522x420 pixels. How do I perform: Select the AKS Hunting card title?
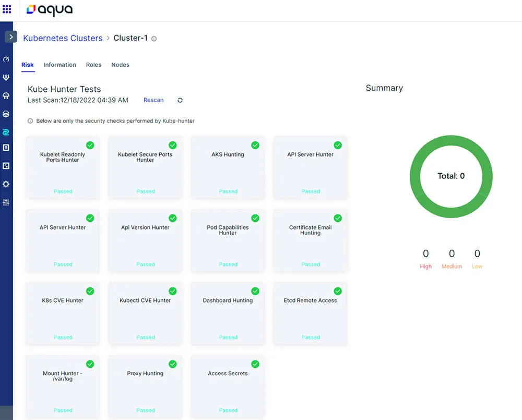pos(228,154)
